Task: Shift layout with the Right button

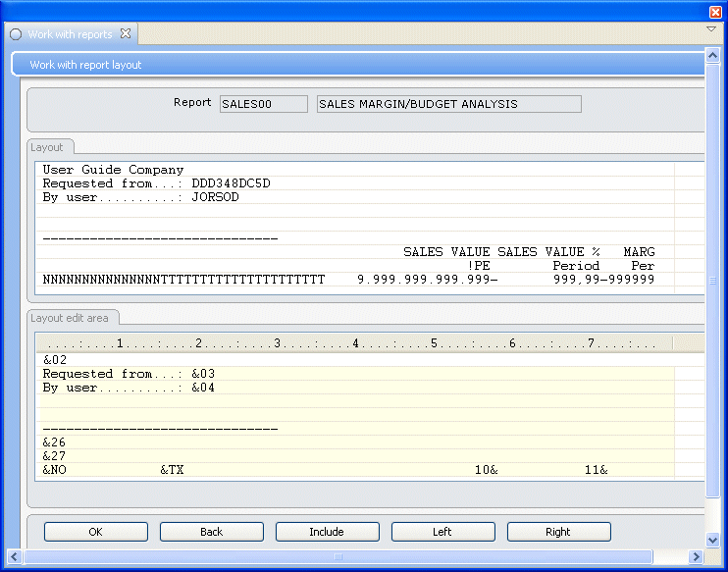Action: (558, 532)
